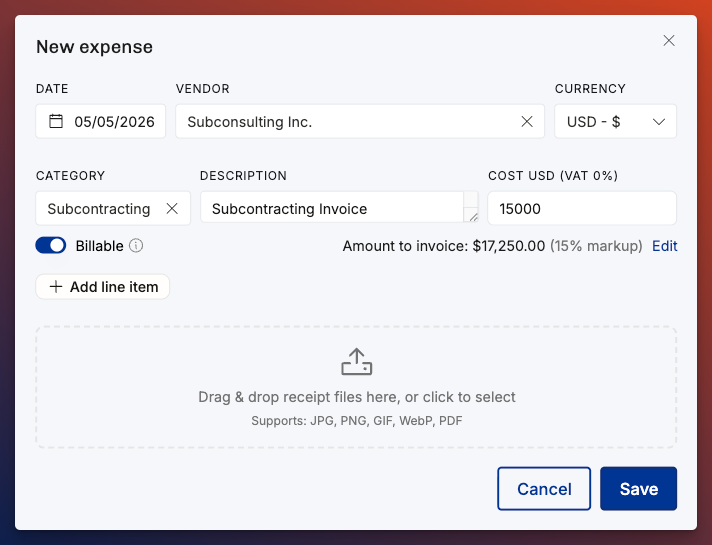The height and width of the screenshot is (545, 712).
Task: Close the New expense dialog
Action: (x=668, y=40)
